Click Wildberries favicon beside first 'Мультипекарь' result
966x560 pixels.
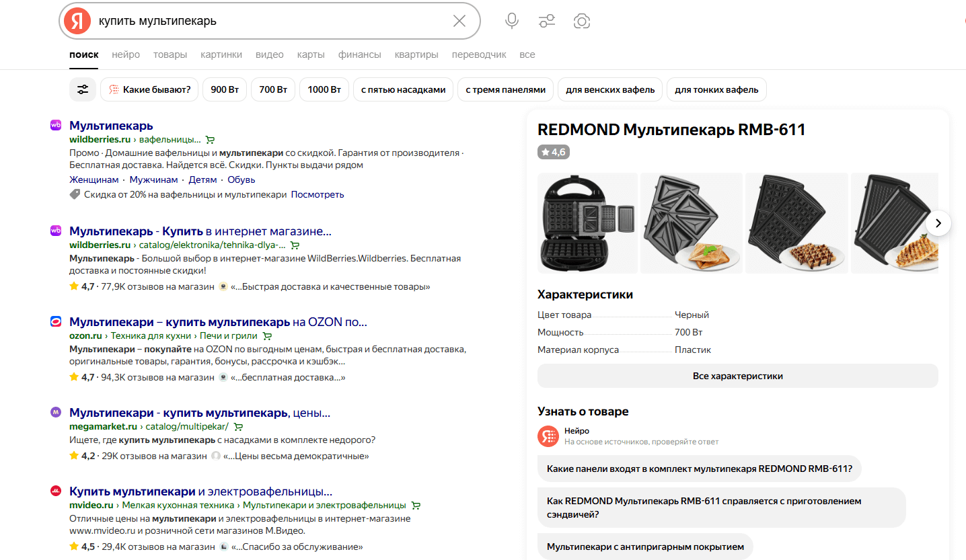[56, 125]
